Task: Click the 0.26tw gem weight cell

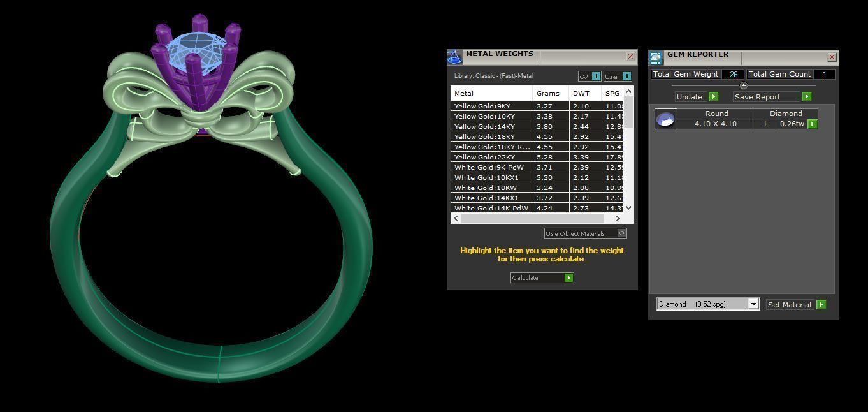Action: pyautogui.click(x=792, y=124)
